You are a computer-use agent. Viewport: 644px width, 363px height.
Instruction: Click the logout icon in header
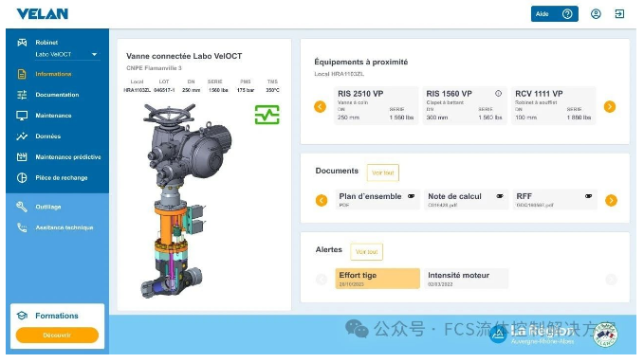click(x=619, y=14)
